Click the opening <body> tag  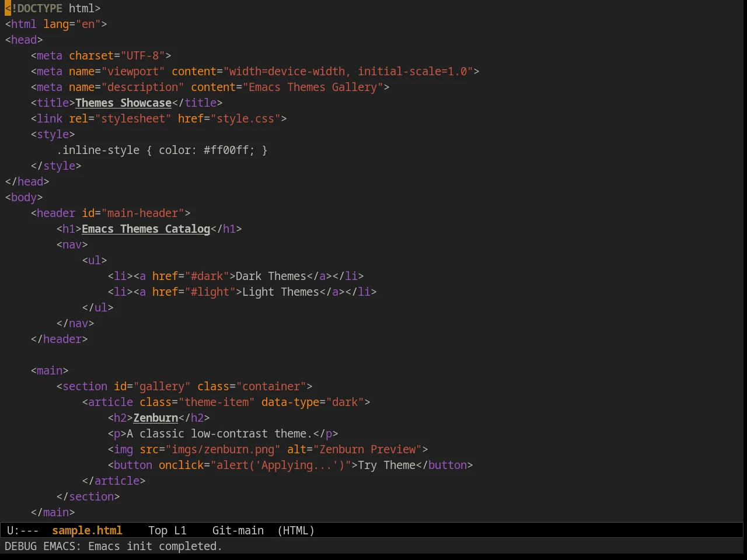click(24, 197)
